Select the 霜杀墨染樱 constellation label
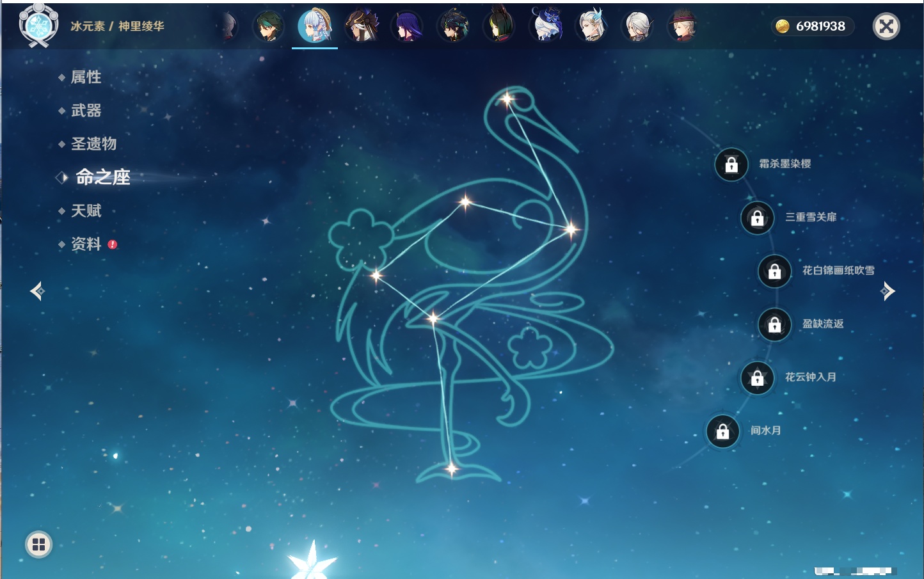The height and width of the screenshot is (579, 924). point(785,164)
